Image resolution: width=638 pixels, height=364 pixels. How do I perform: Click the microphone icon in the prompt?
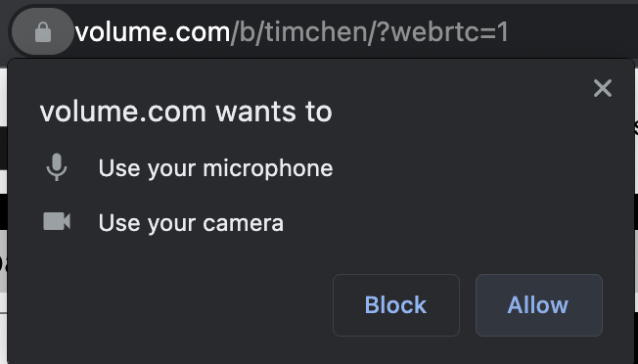click(x=57, y=167)
